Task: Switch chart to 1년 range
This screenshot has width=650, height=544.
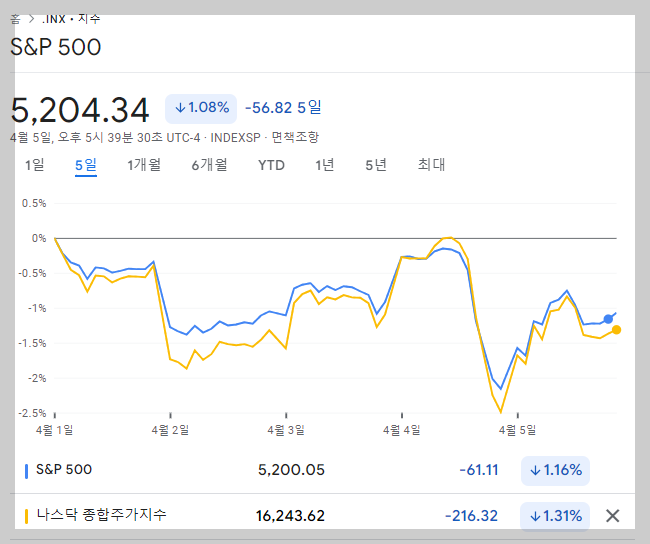Action: coord(325,165)
